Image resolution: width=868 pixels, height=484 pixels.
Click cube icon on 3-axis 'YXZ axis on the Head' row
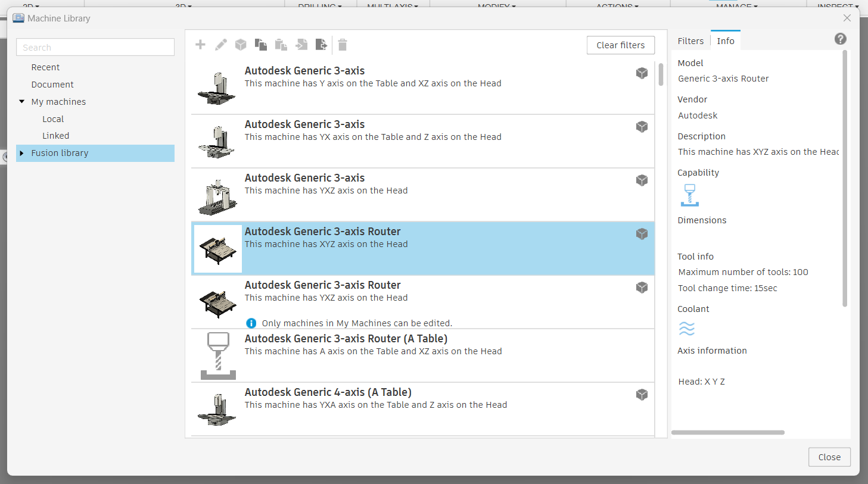pyautogui.click(x=642, y=180)
